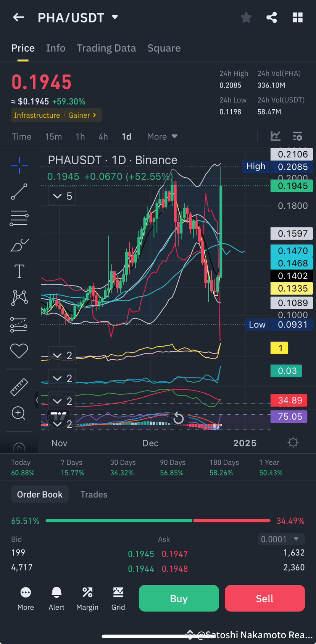Select the pattern drawing tool
Viewport: 316px width, 644px height.
tap(19, 298)
